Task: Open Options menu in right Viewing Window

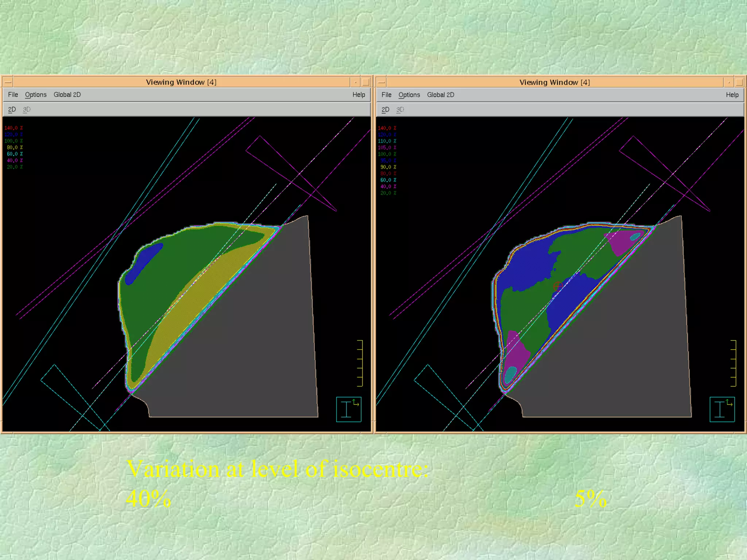Action: (x=409, y=95)
